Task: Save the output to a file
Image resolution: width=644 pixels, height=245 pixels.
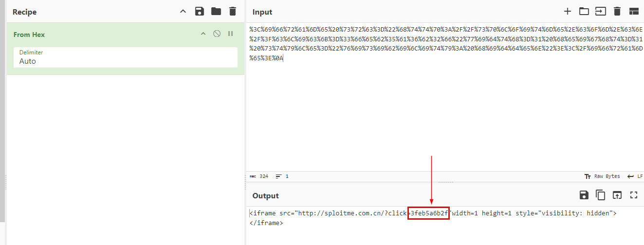Action: pos(584,195)
